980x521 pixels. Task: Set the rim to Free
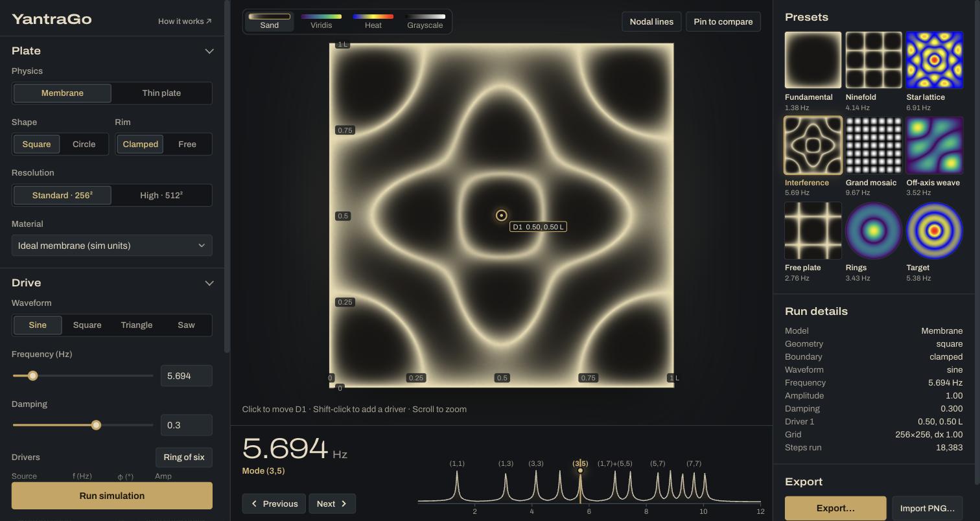tap(187, 145)
